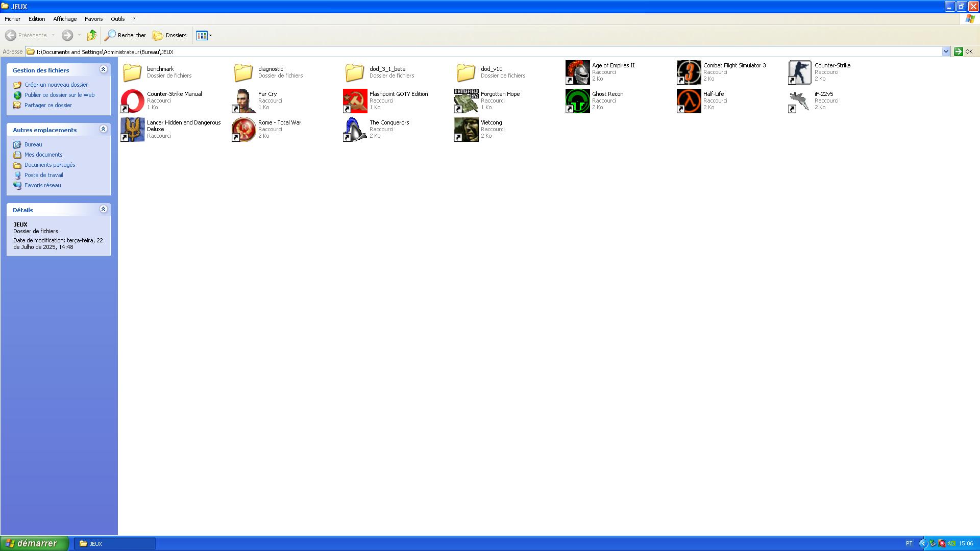Click the Flashpoint GOTY Edition icon
The image size is (980, 551).
[355, 101]
